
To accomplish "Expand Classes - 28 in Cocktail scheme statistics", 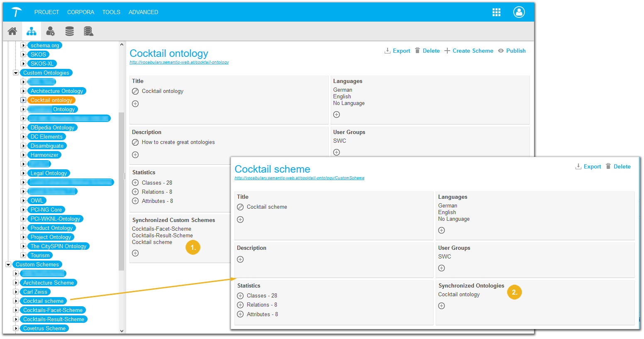I will click(x=240, y=296).
